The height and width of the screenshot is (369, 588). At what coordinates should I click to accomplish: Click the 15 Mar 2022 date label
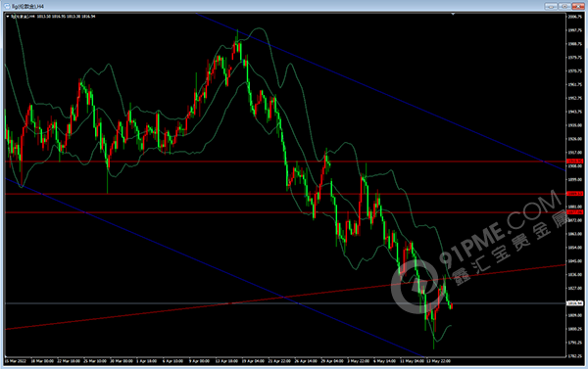pyautogui.click(x=16, y=361)
